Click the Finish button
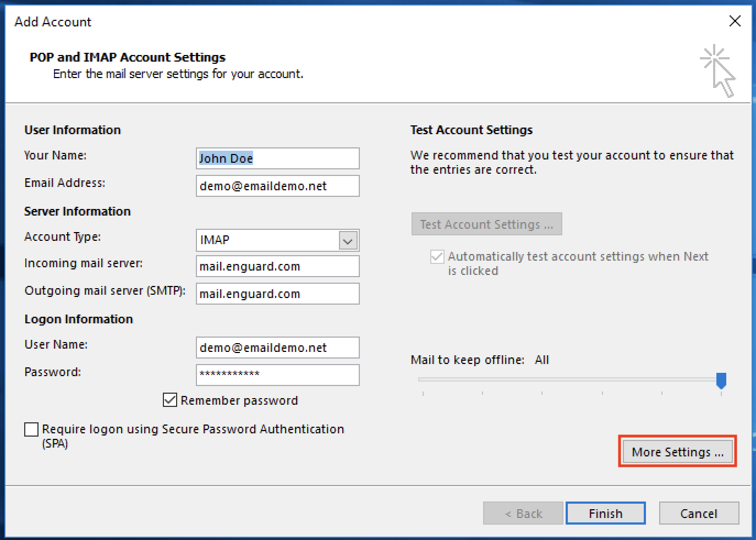This screenshot has width=756, height=540. (605, 514)
